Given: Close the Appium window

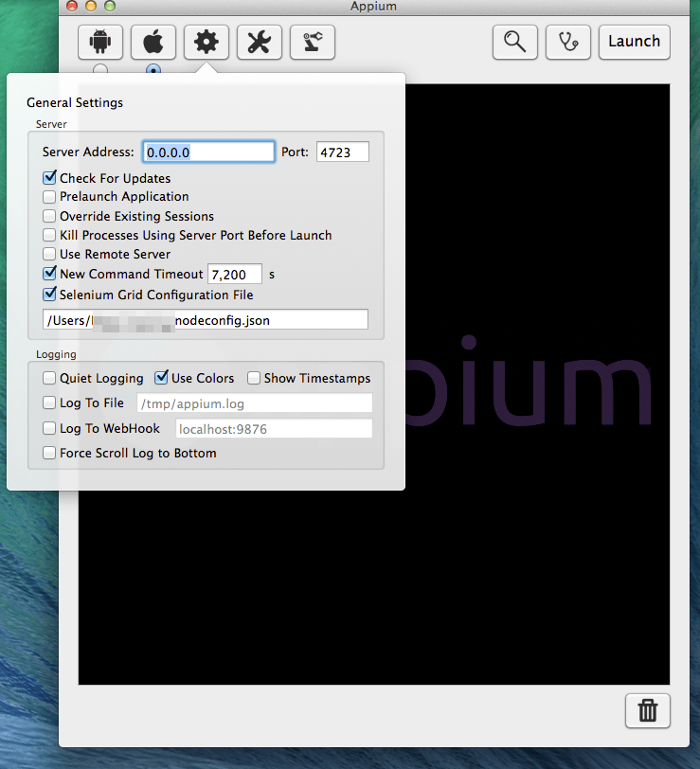Looking at the screenshot, I should coord(72,6).
